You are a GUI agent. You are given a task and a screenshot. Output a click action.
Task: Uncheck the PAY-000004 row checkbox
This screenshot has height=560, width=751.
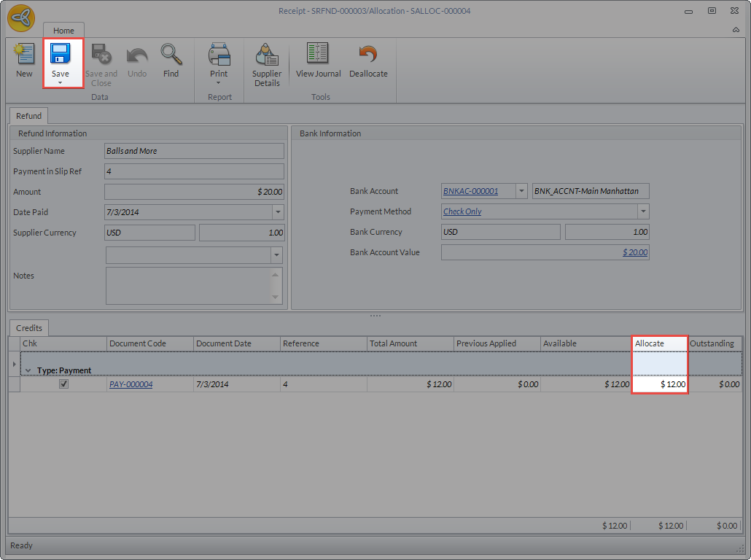click(63, 384)
